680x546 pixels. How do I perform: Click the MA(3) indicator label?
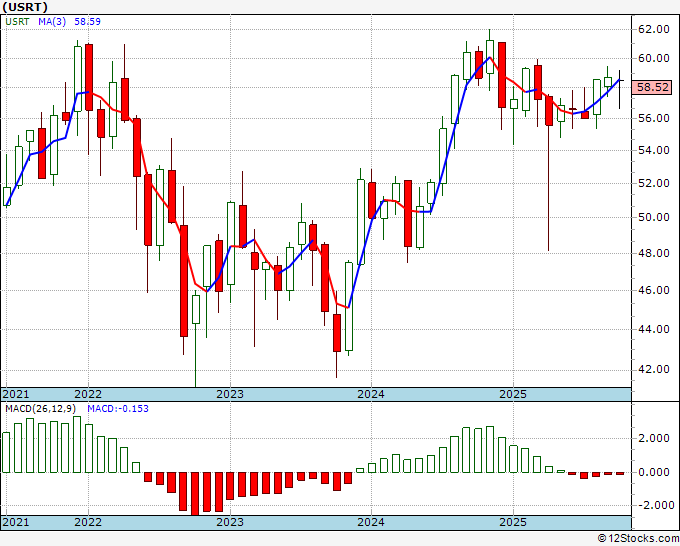(52, 21)
